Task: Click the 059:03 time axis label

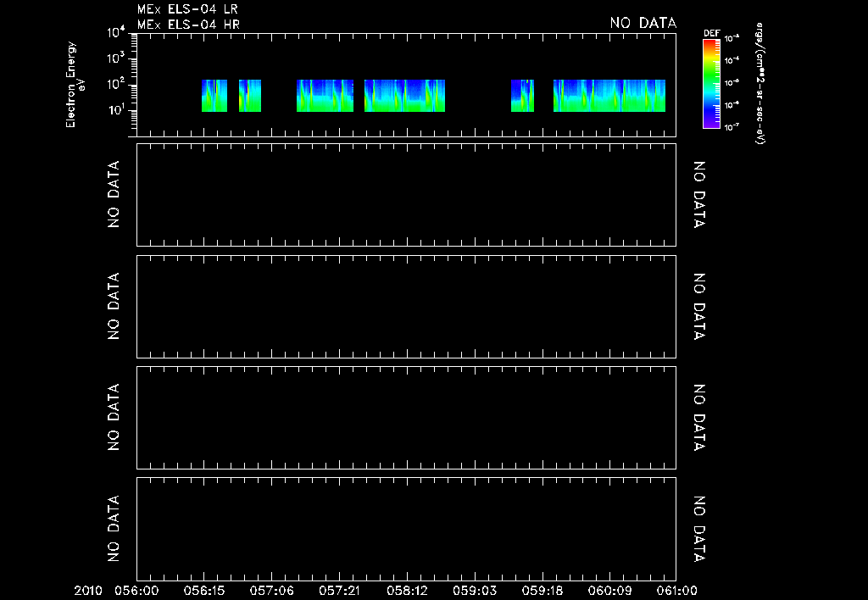Action: [475, 591]
